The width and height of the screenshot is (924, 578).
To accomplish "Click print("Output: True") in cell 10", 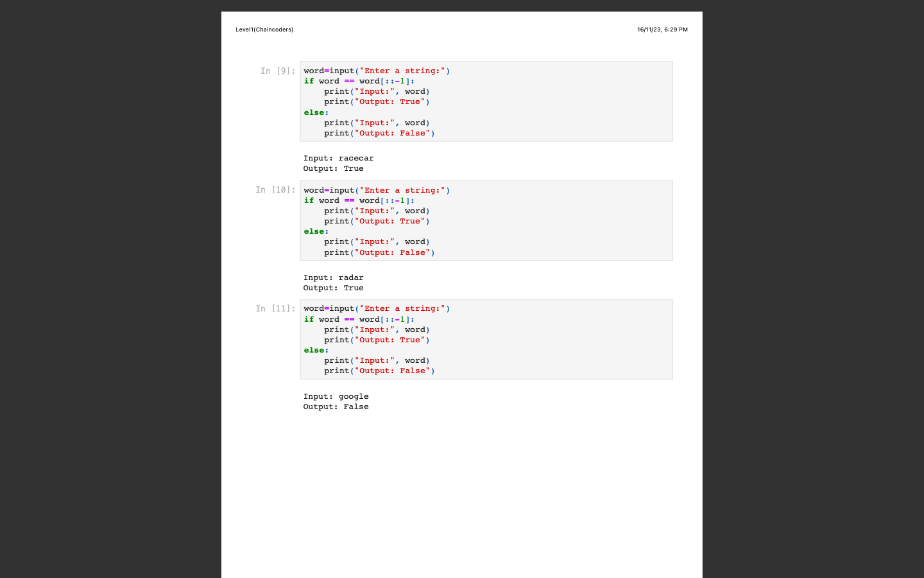I will pos(377,221).
